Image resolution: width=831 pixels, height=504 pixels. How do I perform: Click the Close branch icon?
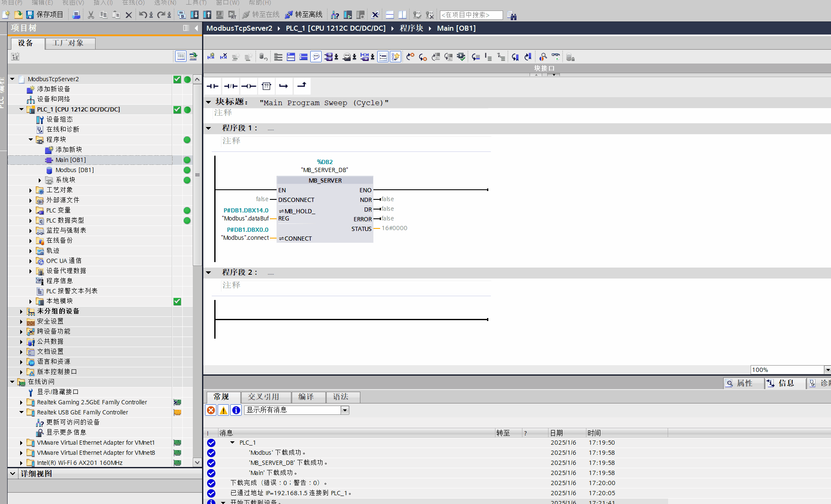[x=302, y=85]
